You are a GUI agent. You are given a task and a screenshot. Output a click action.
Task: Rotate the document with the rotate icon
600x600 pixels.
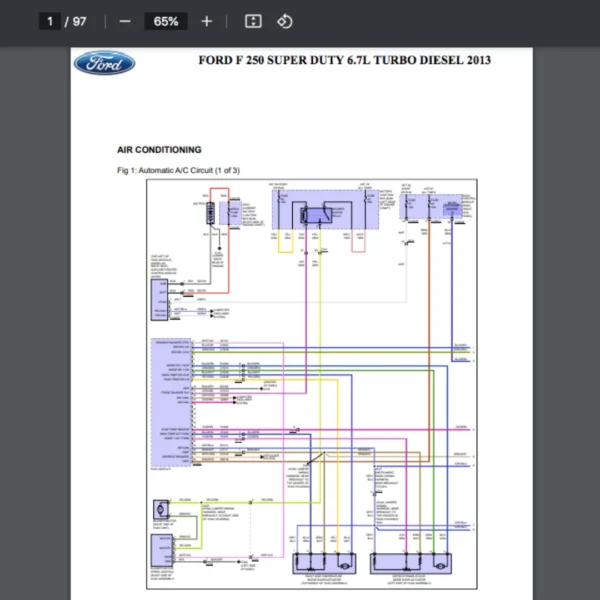pyautogui.click(x=284, y=21)
